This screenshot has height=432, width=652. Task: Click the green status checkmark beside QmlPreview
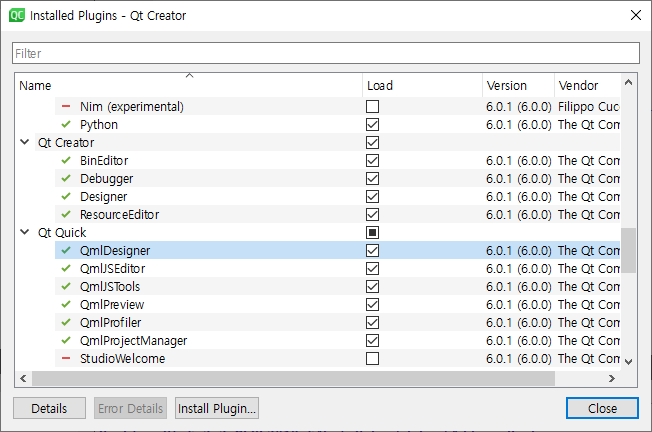[66, 304]
